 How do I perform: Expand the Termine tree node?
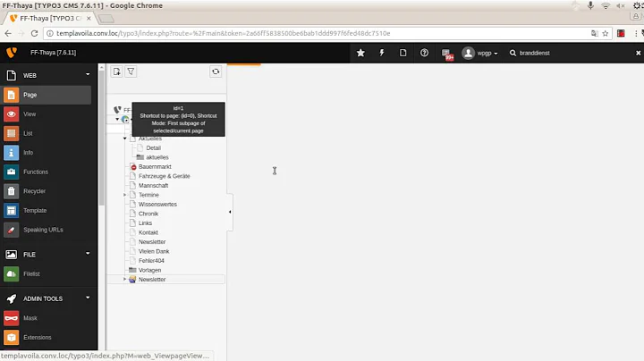[125, 195]
